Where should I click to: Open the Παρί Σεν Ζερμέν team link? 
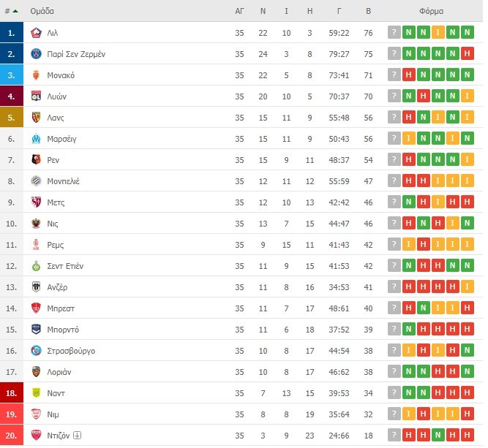[77, 54]
